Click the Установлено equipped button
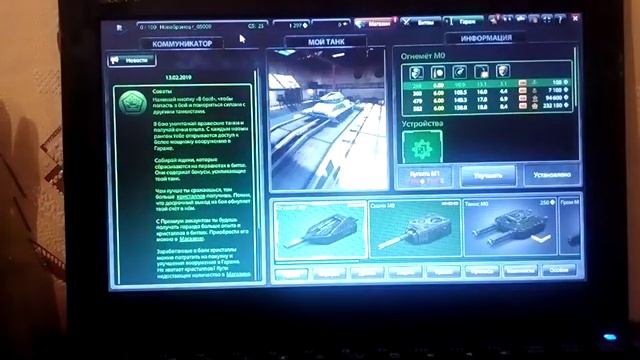The width and height of the screenshot is (640, 360). (551, 175)
